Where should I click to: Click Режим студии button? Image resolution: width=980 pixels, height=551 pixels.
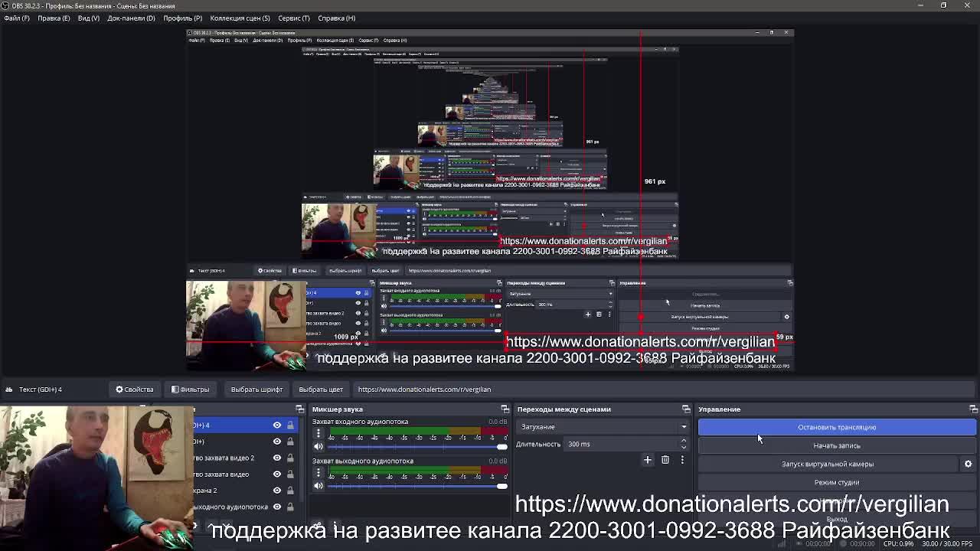837,482
